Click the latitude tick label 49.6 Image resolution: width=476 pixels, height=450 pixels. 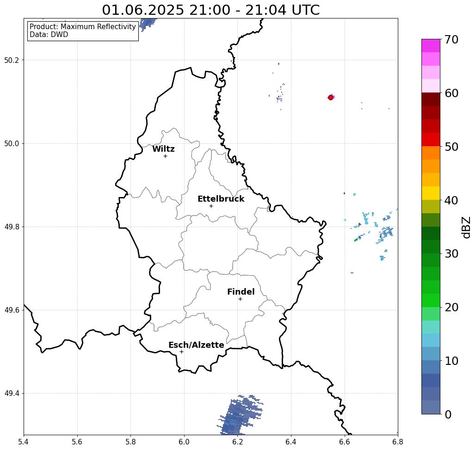coord(11,310)
